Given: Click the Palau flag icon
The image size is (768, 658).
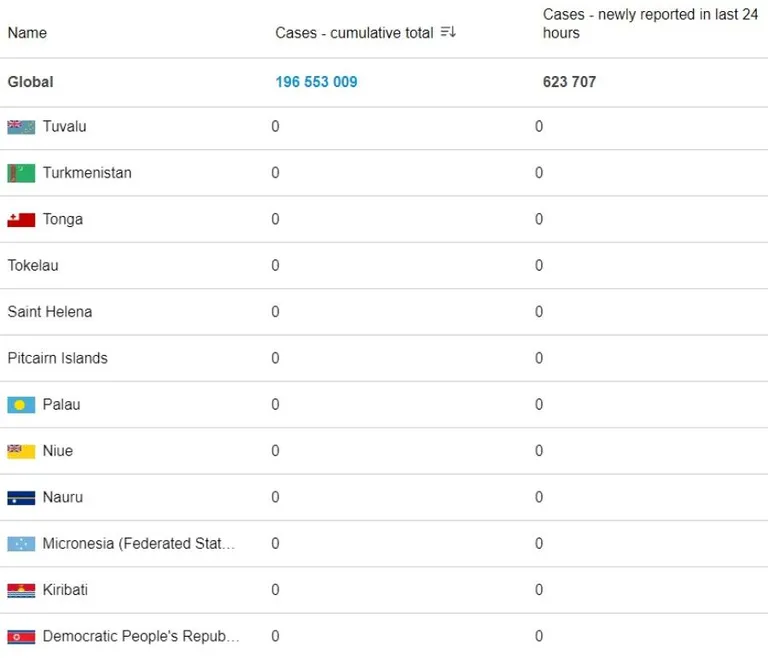Looking at the screenshot, I should pos(21,405).
